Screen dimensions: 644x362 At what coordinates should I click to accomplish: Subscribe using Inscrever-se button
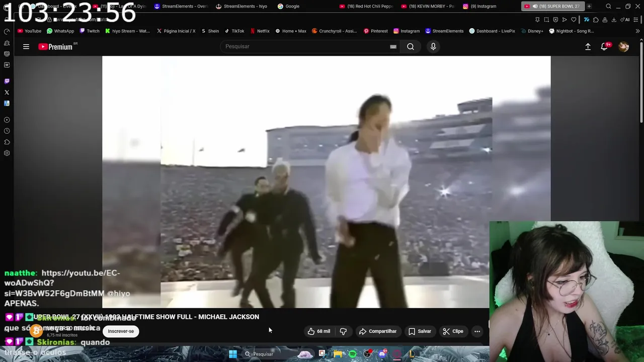(x=121, y=331)
